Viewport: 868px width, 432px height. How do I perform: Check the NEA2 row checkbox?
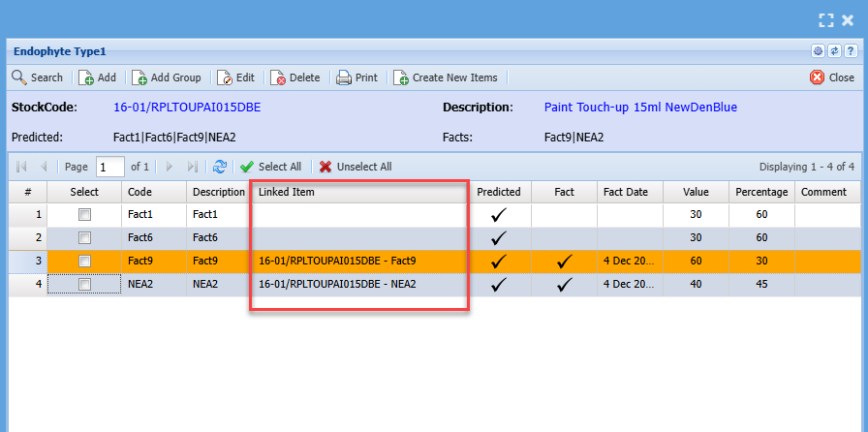point(84,285)
